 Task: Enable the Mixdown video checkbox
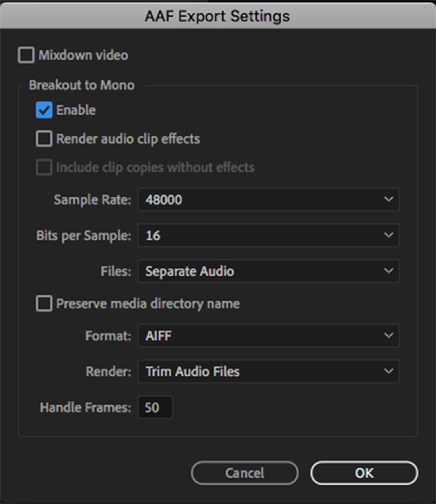(x=26, y=55)
